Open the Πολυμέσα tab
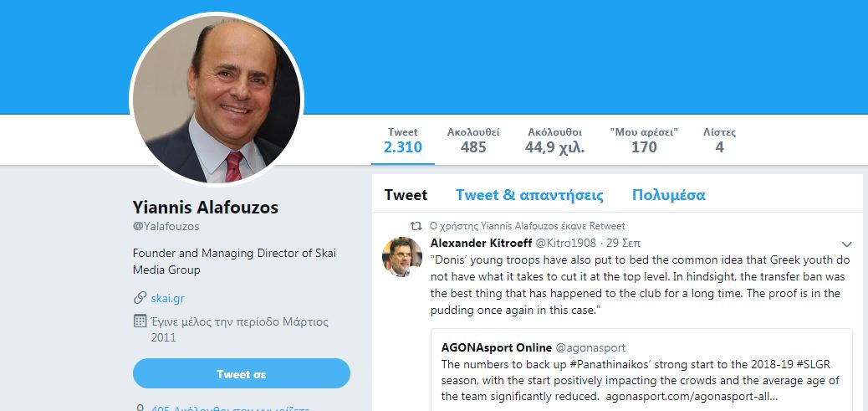Screen dimensions: 868x411 click(668, 195)
